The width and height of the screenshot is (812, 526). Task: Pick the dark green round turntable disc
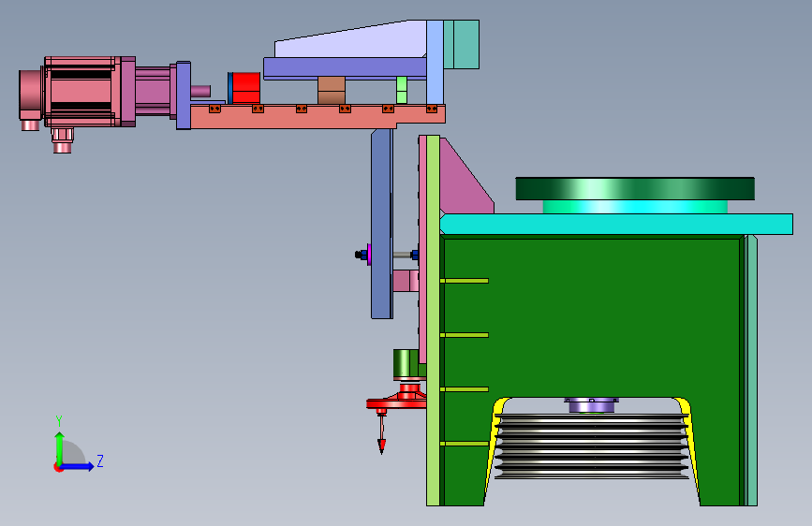(x=635, y=188)
